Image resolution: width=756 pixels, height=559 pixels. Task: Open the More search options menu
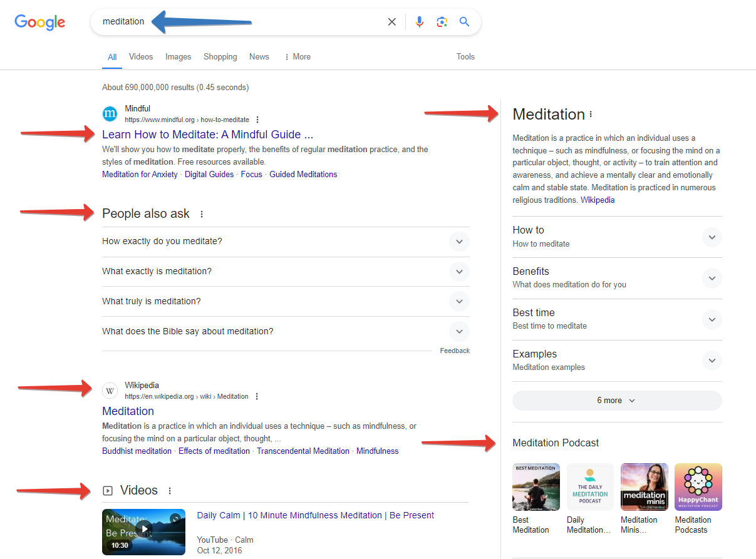pos(298,57)
